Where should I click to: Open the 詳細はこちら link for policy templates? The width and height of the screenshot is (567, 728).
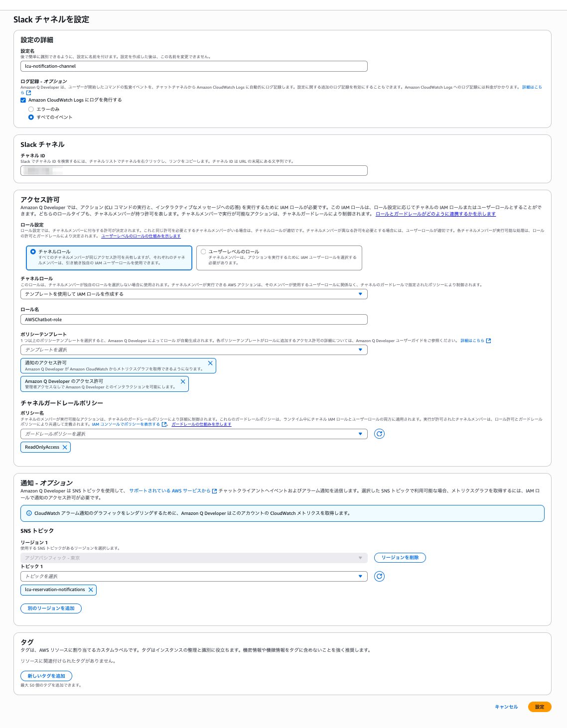tap(475, 341)
